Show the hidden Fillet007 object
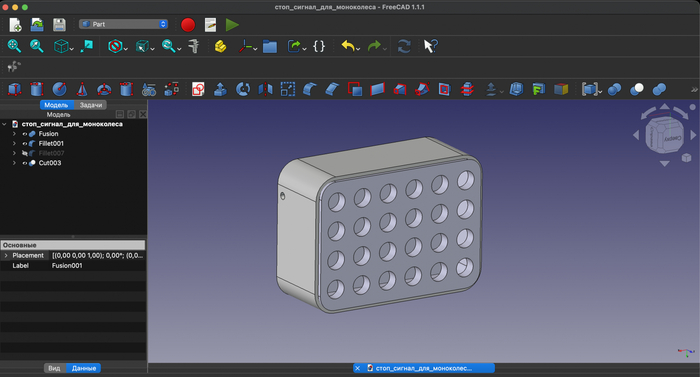700x377 pixels. click(x=25, y=153)
